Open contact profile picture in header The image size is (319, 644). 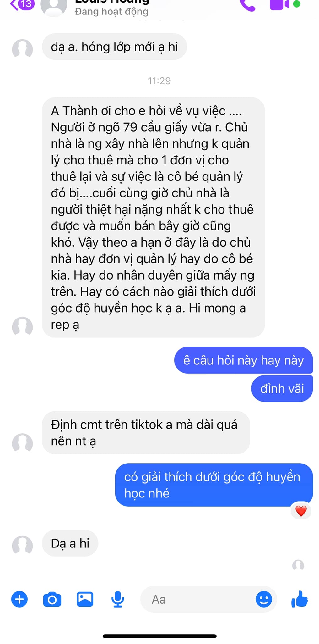(x=54, y=6)
